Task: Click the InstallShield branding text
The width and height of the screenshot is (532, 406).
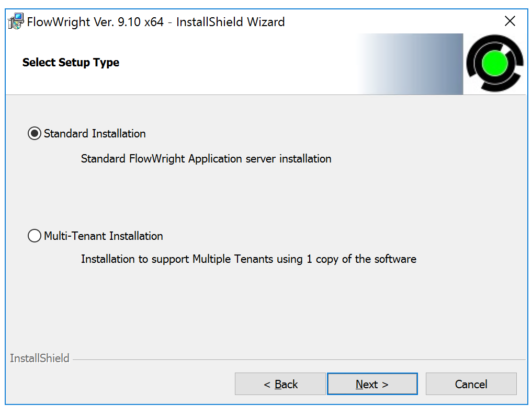Action: click(x=39, y=358)
